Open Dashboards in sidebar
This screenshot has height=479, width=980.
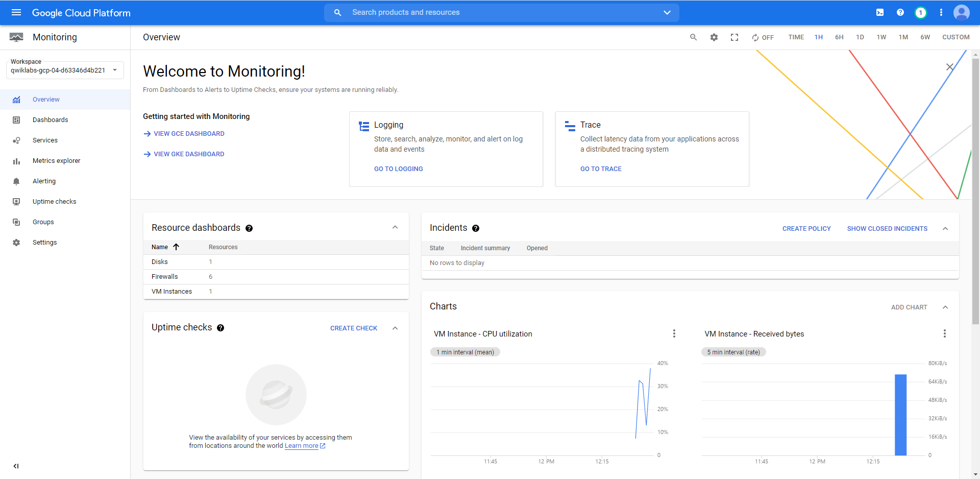pos(65,120)
